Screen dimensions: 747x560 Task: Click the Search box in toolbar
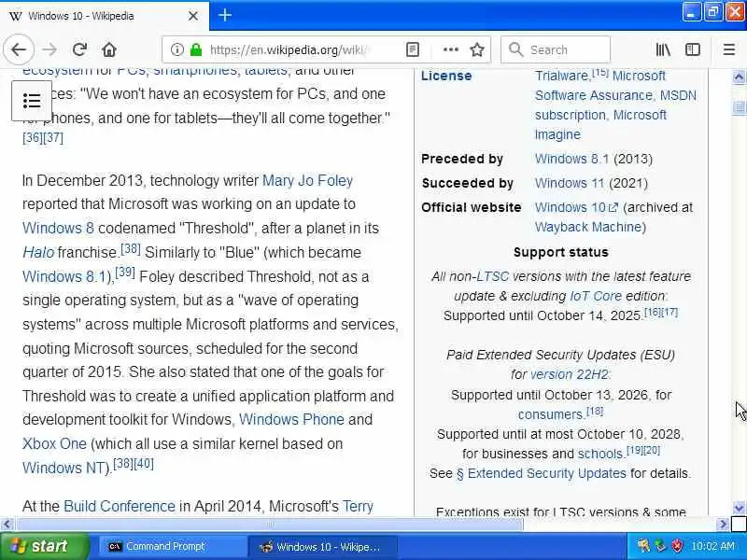556,49
